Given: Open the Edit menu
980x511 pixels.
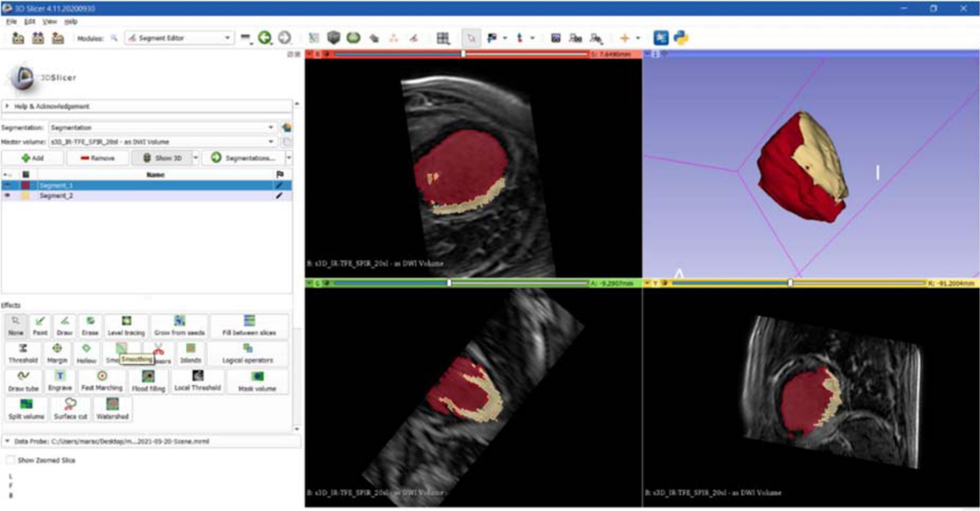Looking at the screenshot, I should 30,22.
